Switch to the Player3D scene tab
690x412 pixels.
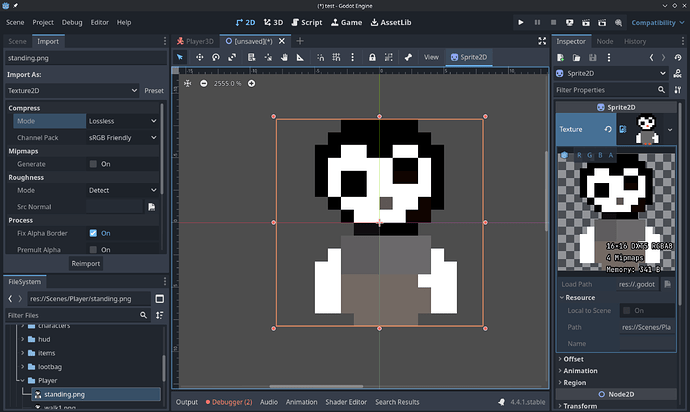(195, 41)
